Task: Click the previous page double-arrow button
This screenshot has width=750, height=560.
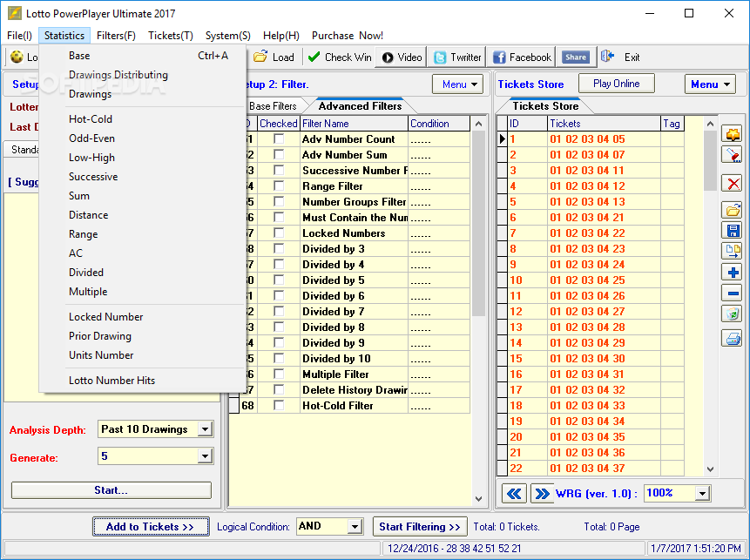Action: (x=514, y=494)
